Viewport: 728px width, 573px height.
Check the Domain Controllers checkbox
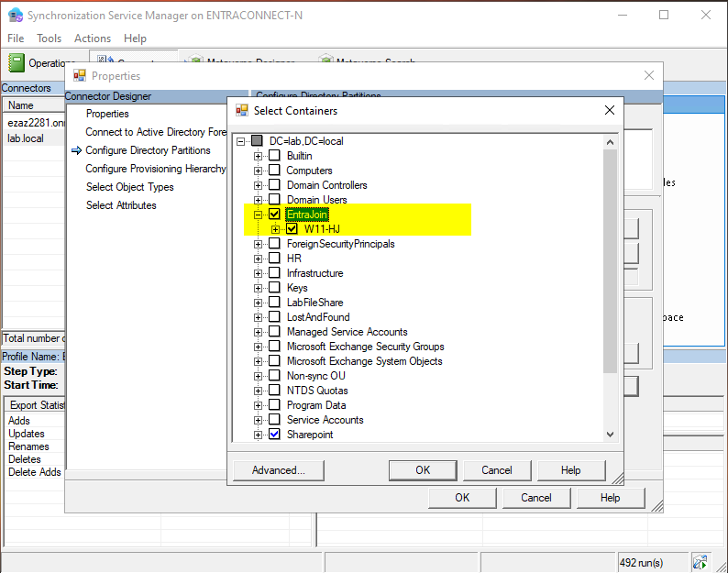(274, 185)
